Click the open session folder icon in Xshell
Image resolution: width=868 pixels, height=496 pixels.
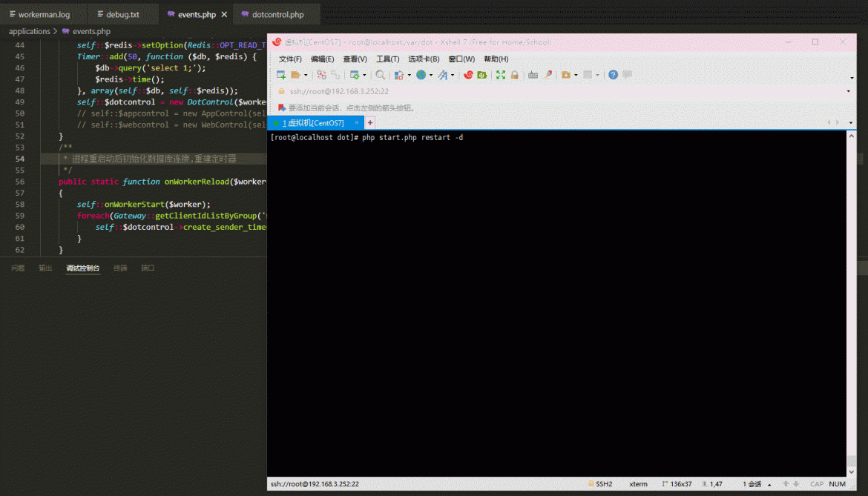tap(295, 75)
